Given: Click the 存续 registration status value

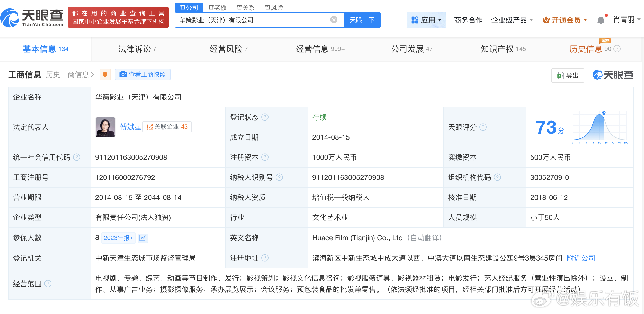Looking at the screenshot, I should pyautogui.click(x=319, y=117).
